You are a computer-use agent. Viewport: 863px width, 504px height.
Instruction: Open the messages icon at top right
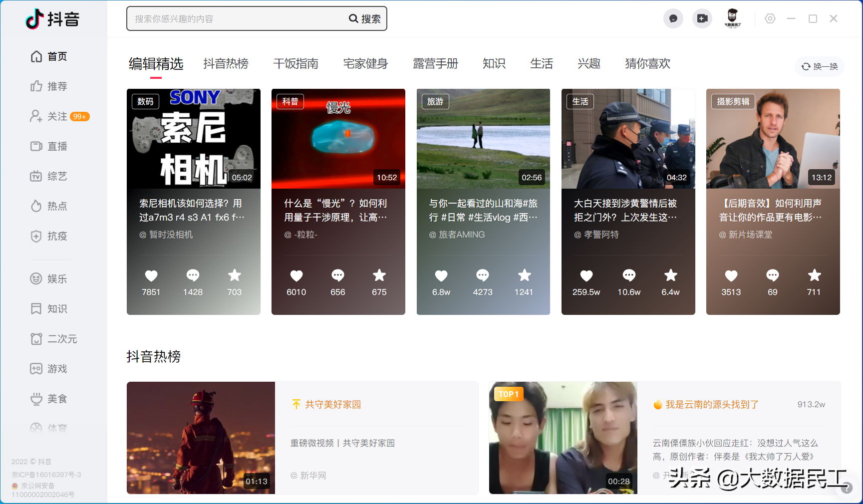tap(673, 18)
